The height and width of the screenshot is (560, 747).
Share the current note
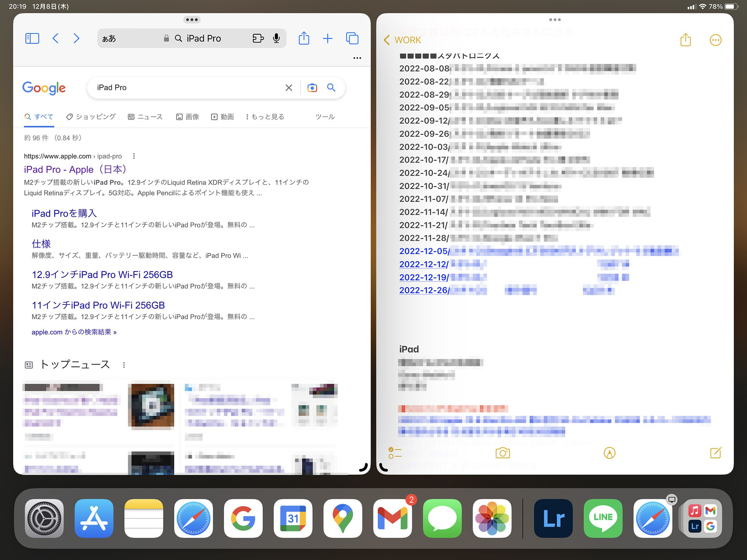686,40
